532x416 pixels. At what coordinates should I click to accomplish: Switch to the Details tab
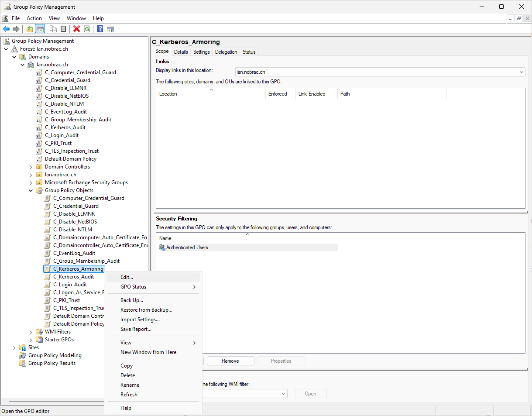pos(181,52)
